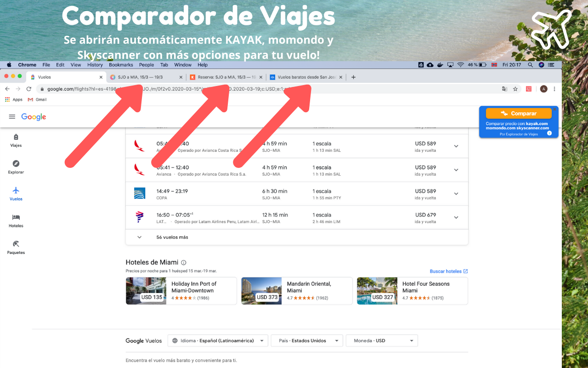Expand the 56 vuelos más chevron
The height and width of the screenshot is (368, 588).
click(x=140, y=237)
